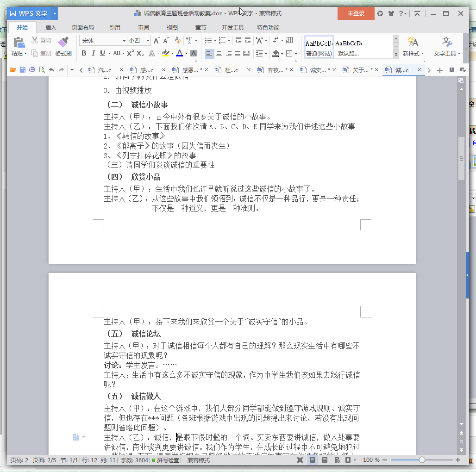Switch to outline view in the status bar

click(325, 460)
